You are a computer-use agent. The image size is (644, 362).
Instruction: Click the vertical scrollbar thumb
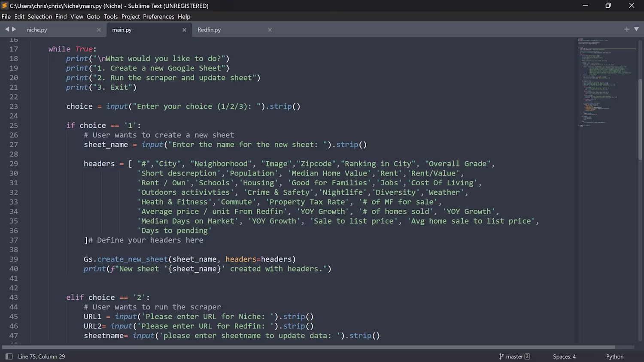[641, 119]
